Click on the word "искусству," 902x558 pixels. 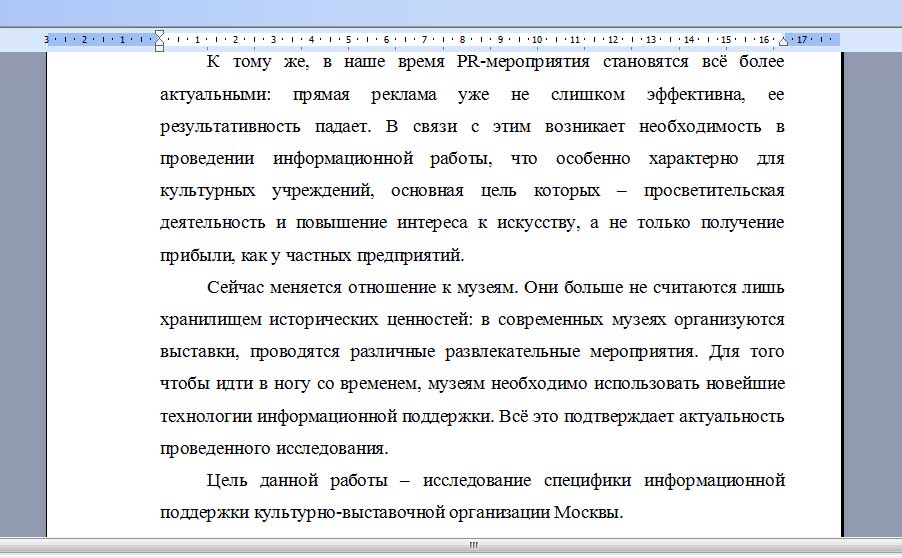(536, 223)
